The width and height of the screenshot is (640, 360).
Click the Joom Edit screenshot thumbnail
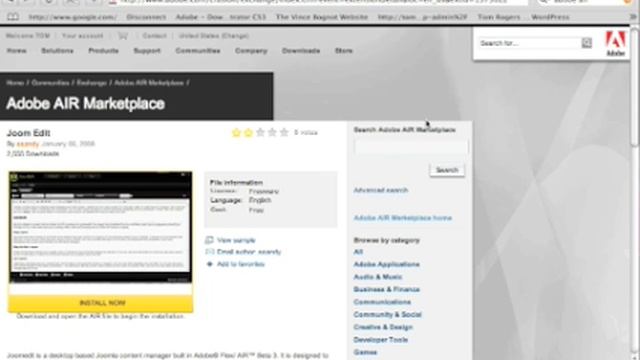[100, 228]
